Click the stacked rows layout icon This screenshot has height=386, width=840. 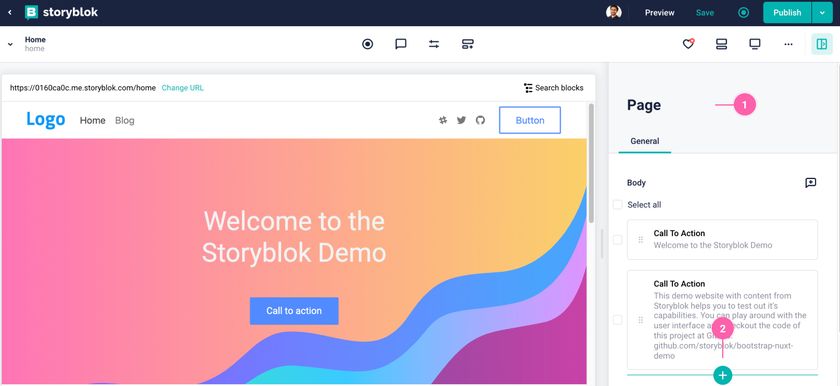coord(722,44)
